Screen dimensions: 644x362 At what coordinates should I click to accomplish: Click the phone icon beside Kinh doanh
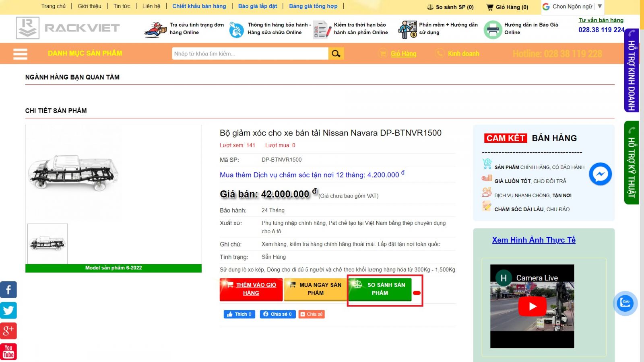[x=440, y=53]
